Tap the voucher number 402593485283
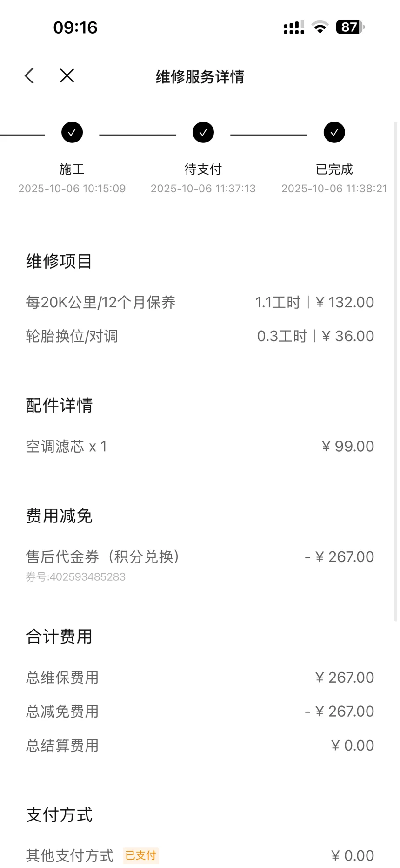This screenshot has width=400, height=868. click(76, 577)
